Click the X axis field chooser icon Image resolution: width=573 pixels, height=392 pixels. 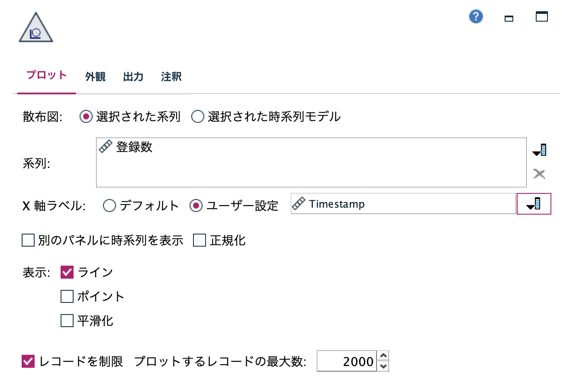(x=534, y=204)
